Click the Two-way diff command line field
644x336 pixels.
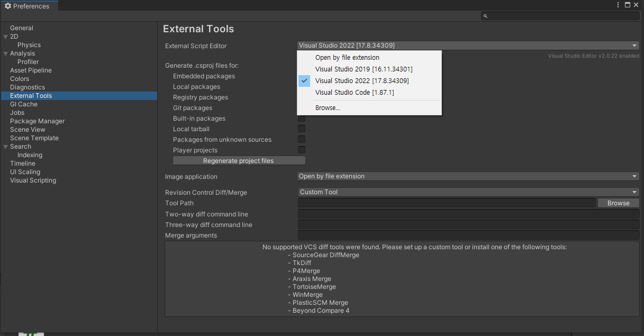point(468,214)
